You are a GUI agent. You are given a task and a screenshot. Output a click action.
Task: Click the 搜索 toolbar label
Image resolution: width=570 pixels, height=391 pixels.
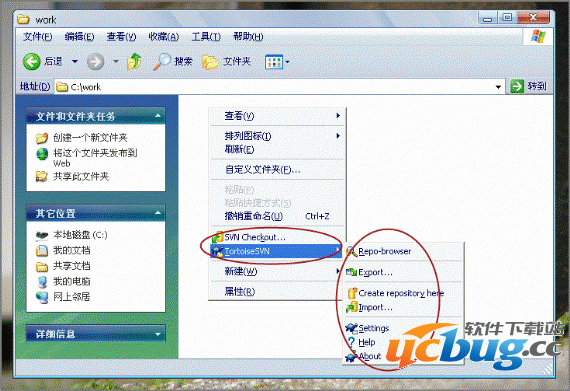183,61
